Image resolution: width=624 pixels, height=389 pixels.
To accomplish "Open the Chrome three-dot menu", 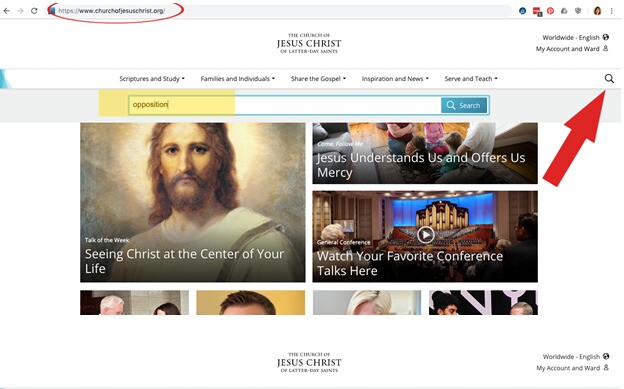I will (612, 11).
